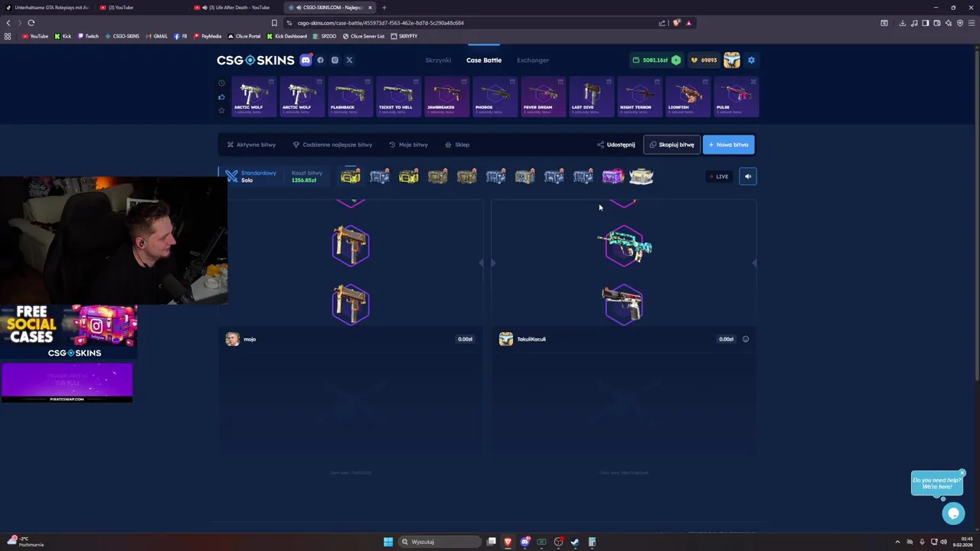Image resolution: width=980 pixels, height=551 pixels.
Task: Open the Twitch bookmark
Action: click(x=88, y=36)
